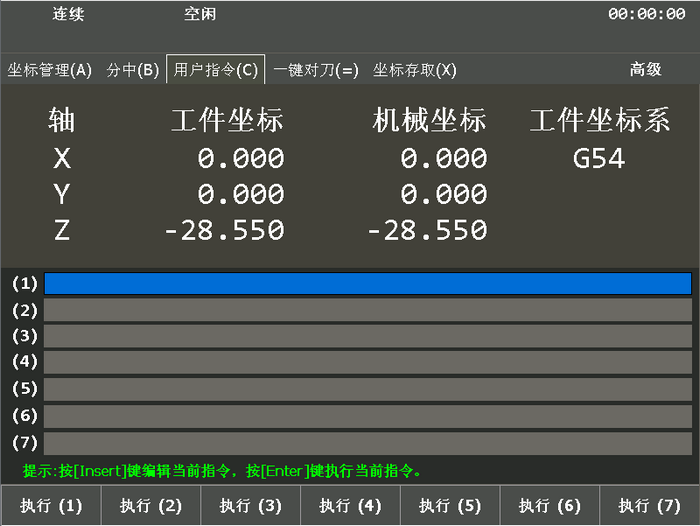The height and width of the screenshot is (526, 700).
Task: Click the 轴 column header
Action: (62, 120)
